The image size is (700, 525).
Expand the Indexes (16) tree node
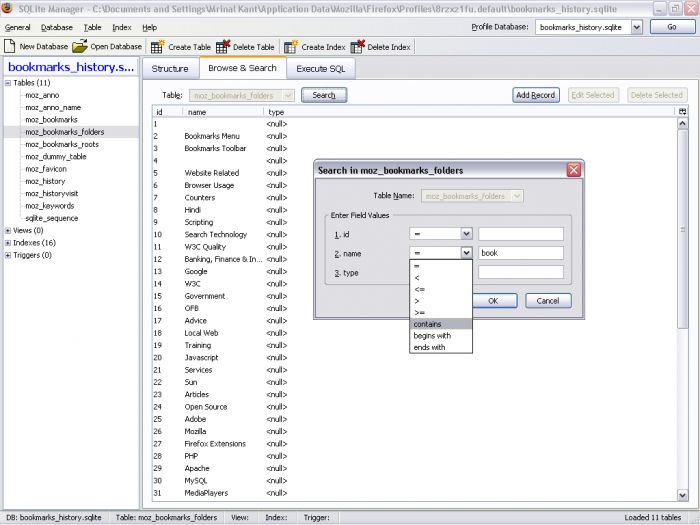8,243
